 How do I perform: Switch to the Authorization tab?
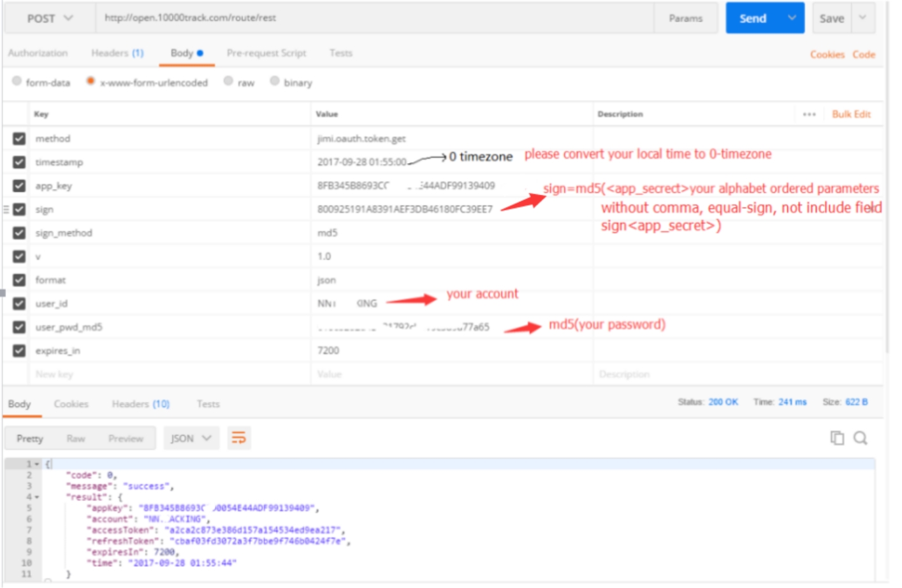click(x=38, y=53)
